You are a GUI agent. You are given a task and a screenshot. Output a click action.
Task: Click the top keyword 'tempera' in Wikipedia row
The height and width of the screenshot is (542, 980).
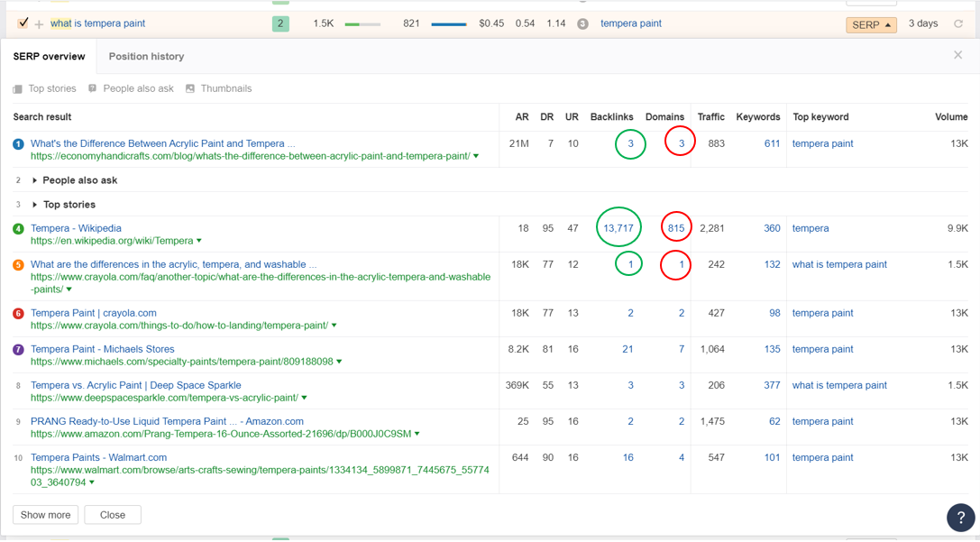click(x=811, y=229)
